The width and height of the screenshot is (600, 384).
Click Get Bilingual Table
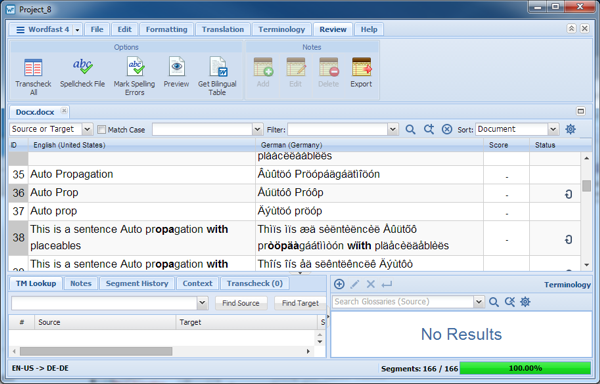coord(217,76)
